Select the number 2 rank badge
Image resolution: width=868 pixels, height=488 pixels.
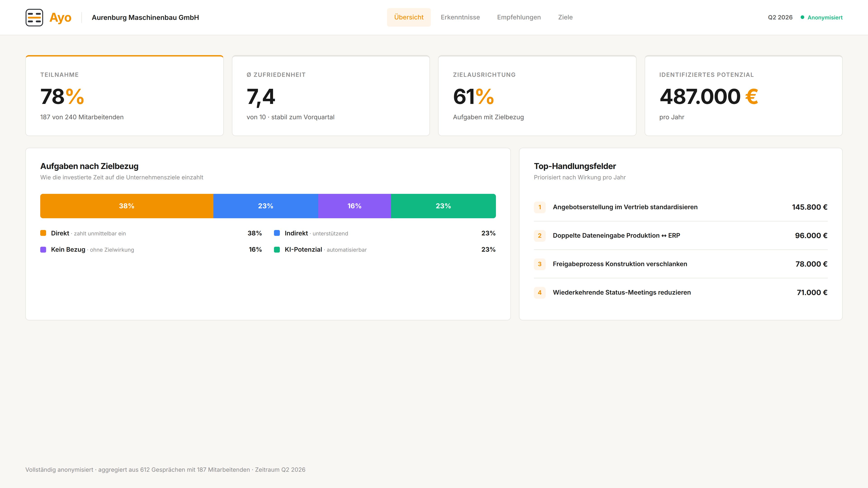pyautogui.click(x=540, y=236)
